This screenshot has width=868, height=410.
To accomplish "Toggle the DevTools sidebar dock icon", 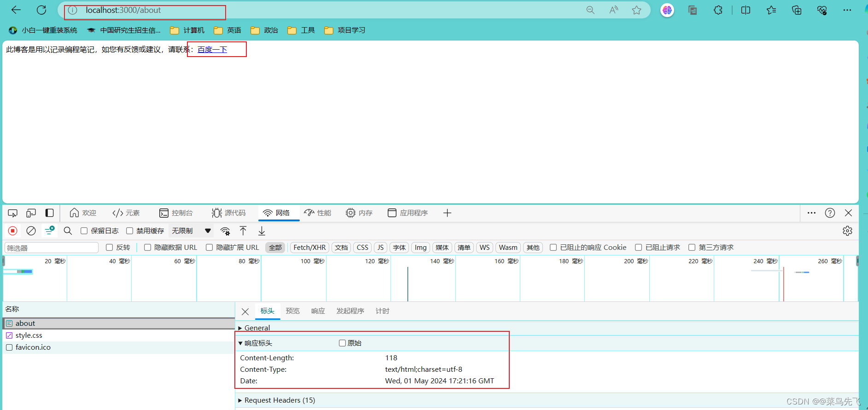I will pos(49,213).
